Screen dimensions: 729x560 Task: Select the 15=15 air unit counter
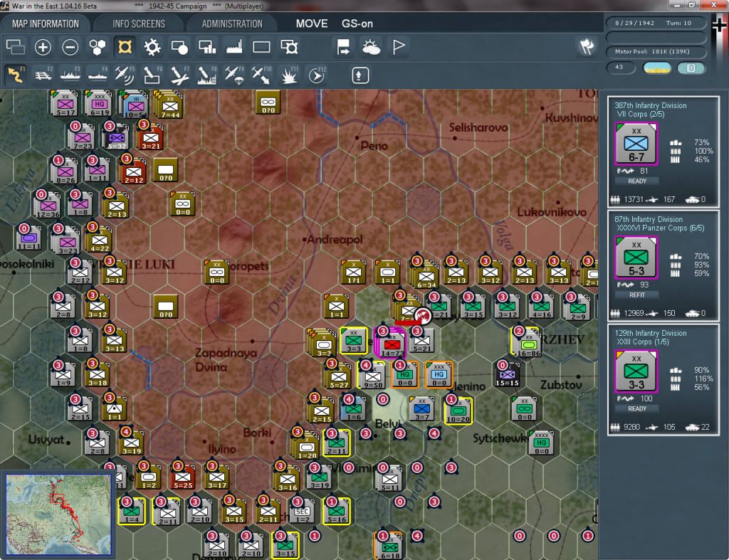[507, 375]
